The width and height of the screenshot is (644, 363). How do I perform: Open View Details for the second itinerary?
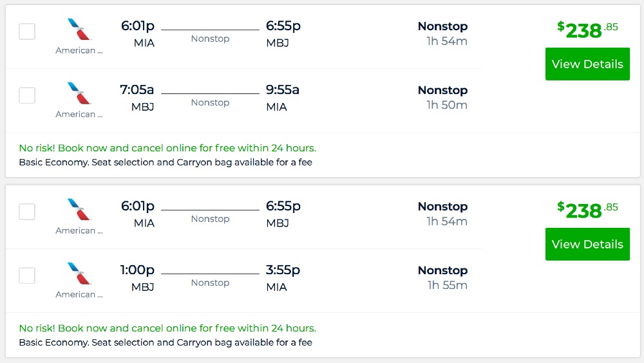point(587,245)
